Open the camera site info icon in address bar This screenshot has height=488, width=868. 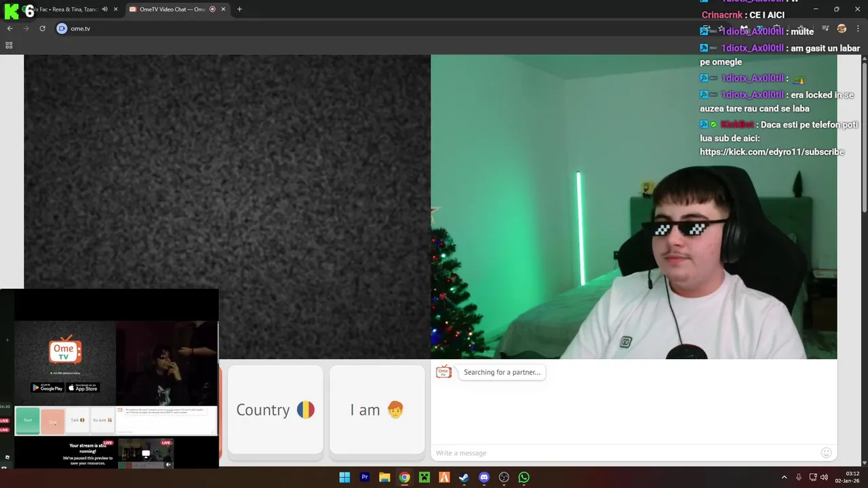pos(62,28)
